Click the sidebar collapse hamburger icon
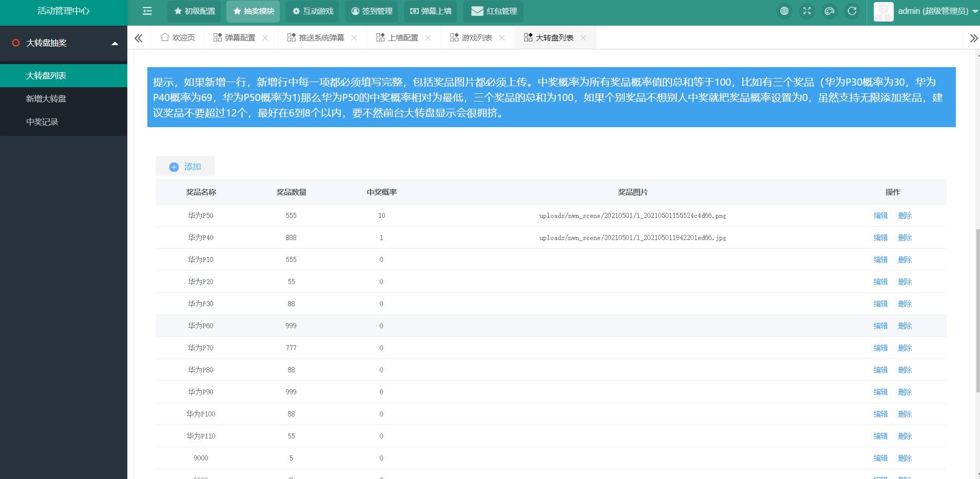Screen dimensions: 980x479 pos(147,11)
